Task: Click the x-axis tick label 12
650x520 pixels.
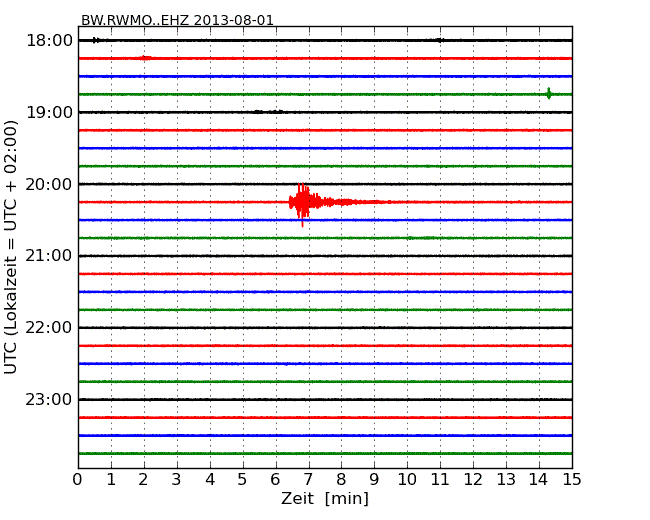Action: tap(473, 480)
